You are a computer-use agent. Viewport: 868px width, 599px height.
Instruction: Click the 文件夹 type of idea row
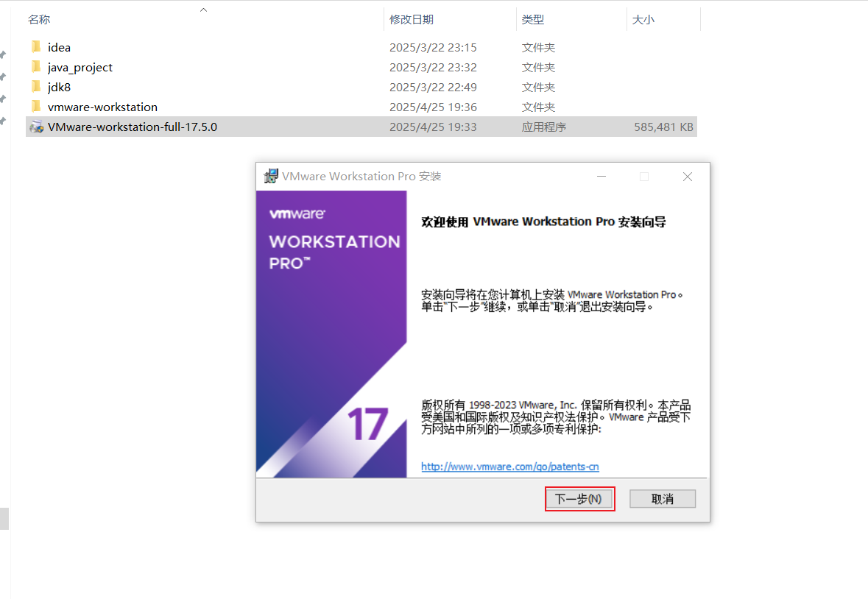538,48
